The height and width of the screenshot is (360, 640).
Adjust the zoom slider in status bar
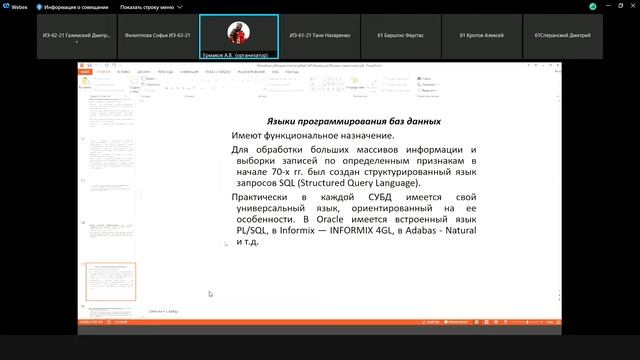click(527, 322)
